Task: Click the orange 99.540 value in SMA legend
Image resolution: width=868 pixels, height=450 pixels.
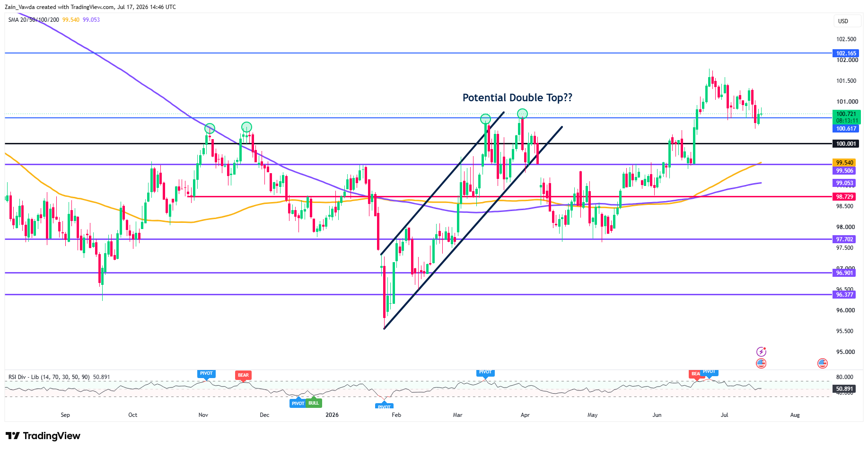Action: (71, 20)
